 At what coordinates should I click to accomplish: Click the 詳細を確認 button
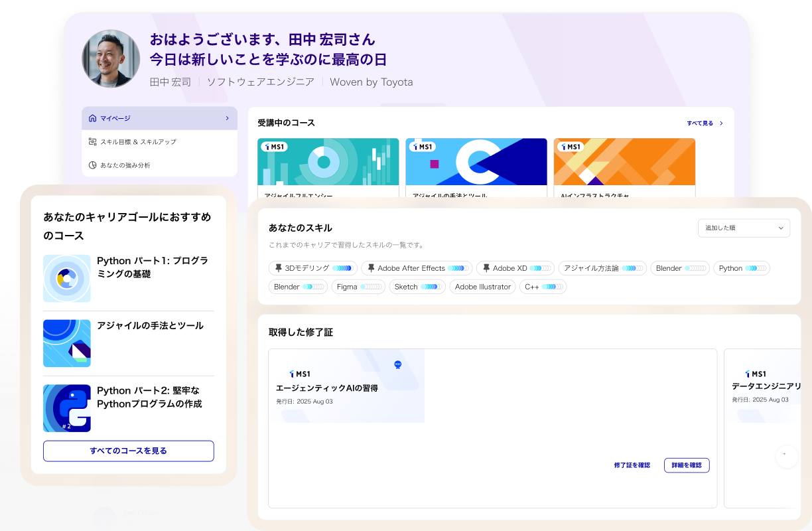click(687, 465)
